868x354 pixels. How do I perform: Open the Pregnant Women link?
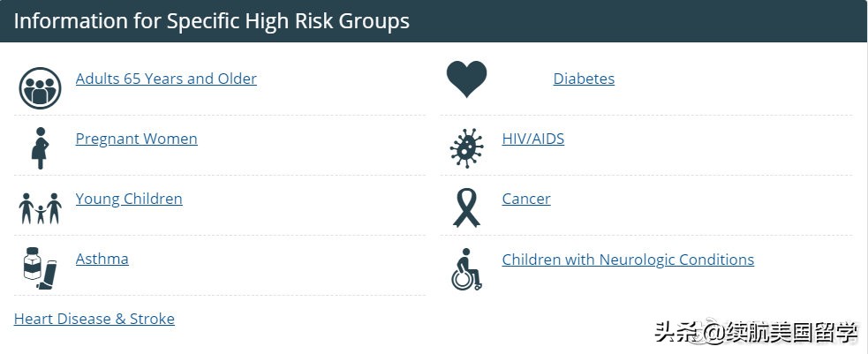136,139
